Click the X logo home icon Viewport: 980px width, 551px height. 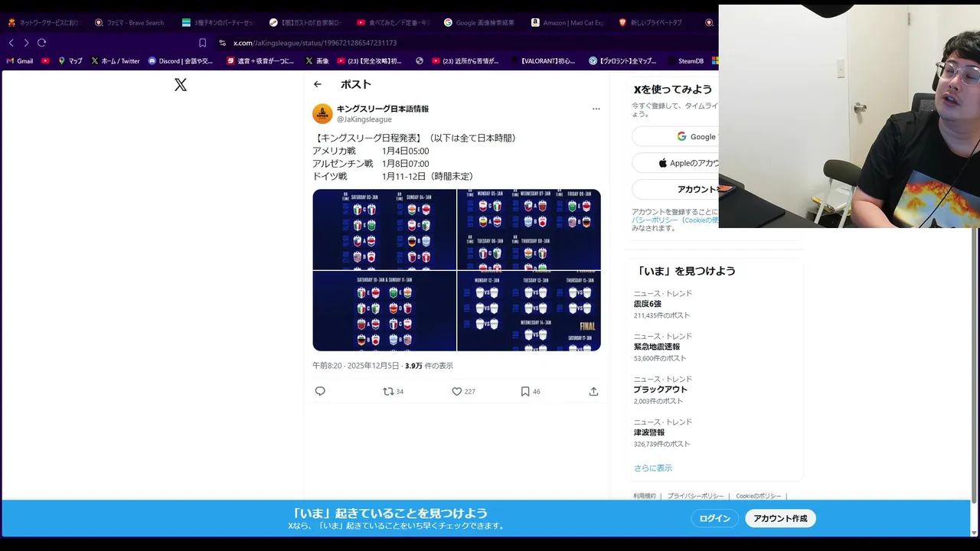(x=181, y=85)
